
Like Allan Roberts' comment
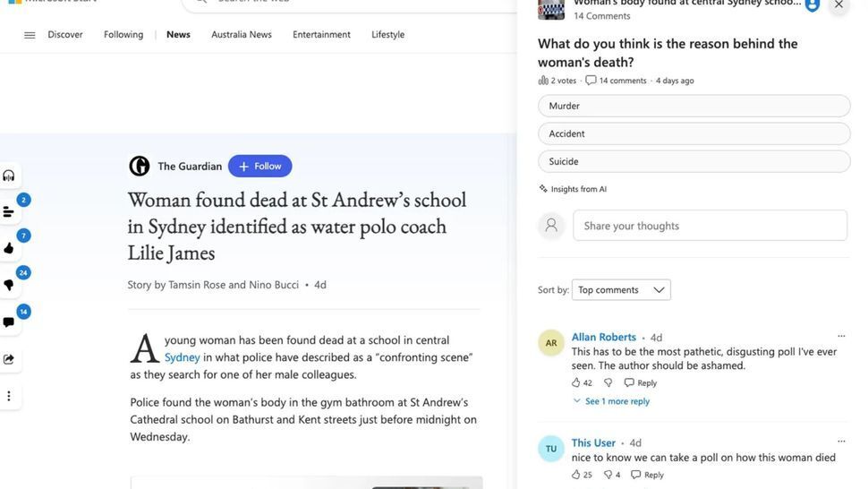coord(575,382)
